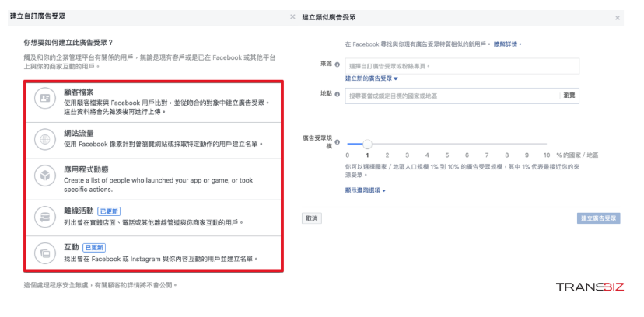Select the 互動 option title
This screenshot has width=644, height=317.
[x=72, y=247]
